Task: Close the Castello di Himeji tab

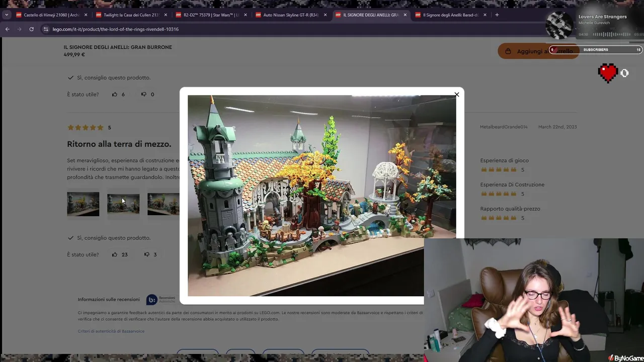Action: [x=86, y=15]
